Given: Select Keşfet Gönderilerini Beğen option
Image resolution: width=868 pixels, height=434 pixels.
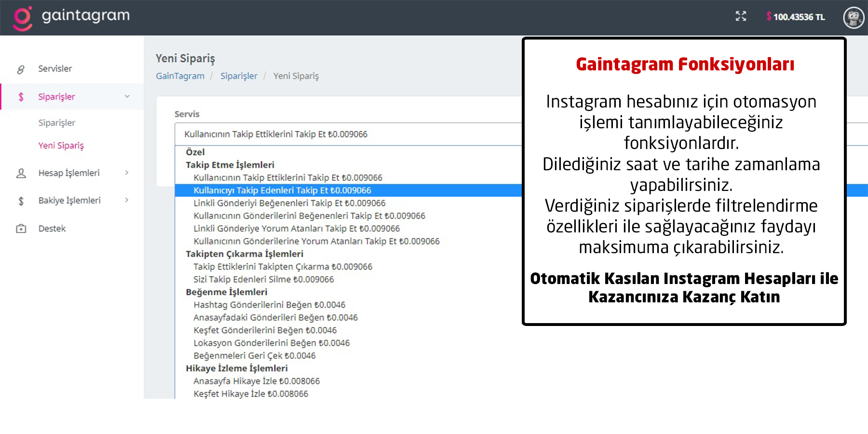Looking at the screenshot, I should 265,330.
